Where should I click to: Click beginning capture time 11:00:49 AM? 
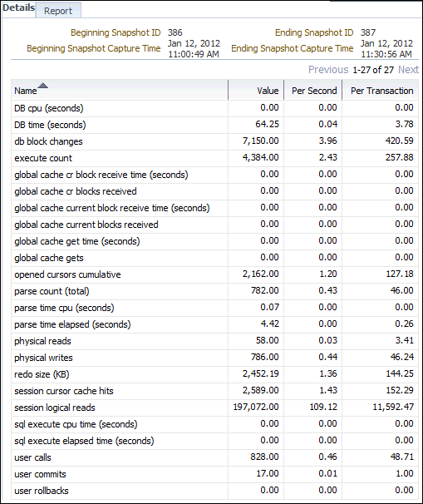point(194,54)
